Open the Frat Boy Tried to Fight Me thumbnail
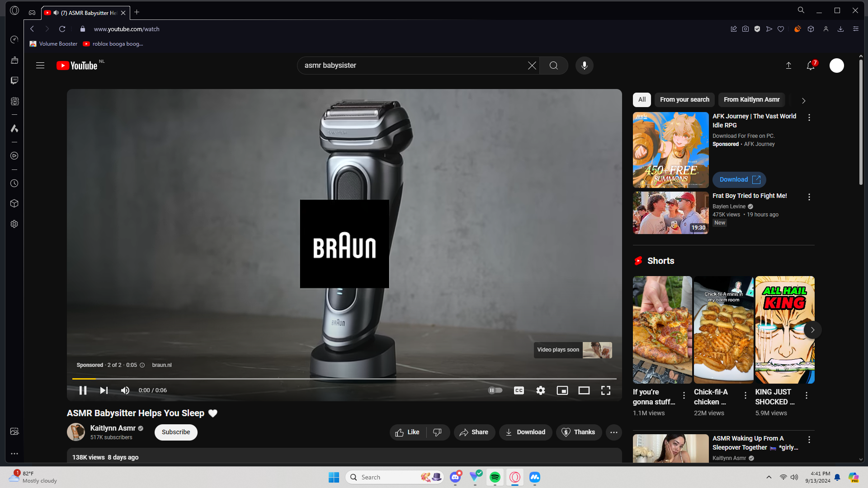868x488 pixels. [x=671, y=213]
